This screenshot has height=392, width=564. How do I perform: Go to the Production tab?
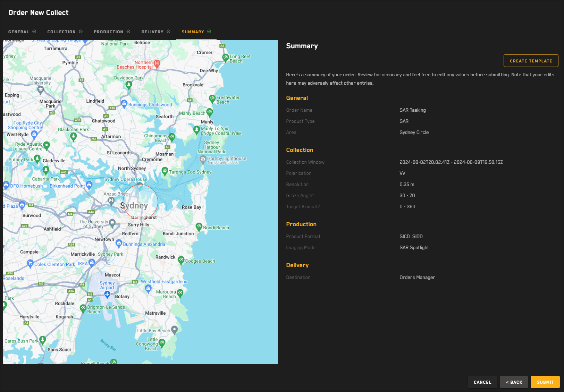(x=112, y=32)
